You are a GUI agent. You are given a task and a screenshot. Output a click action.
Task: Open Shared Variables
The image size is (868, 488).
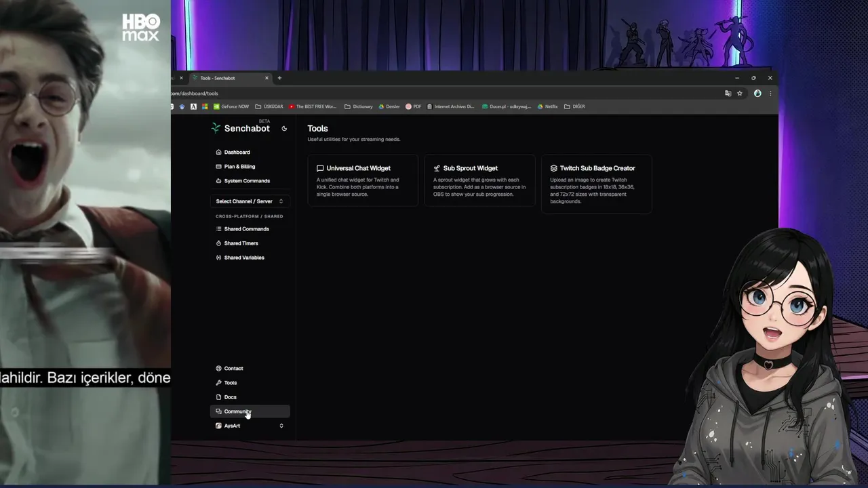[x=250, y=258]
